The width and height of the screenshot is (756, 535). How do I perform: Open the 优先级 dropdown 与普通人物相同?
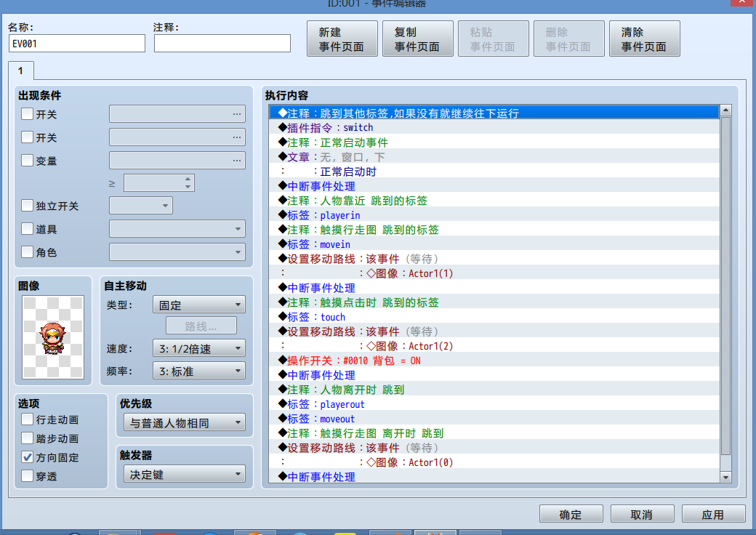(x=185, y=423)
